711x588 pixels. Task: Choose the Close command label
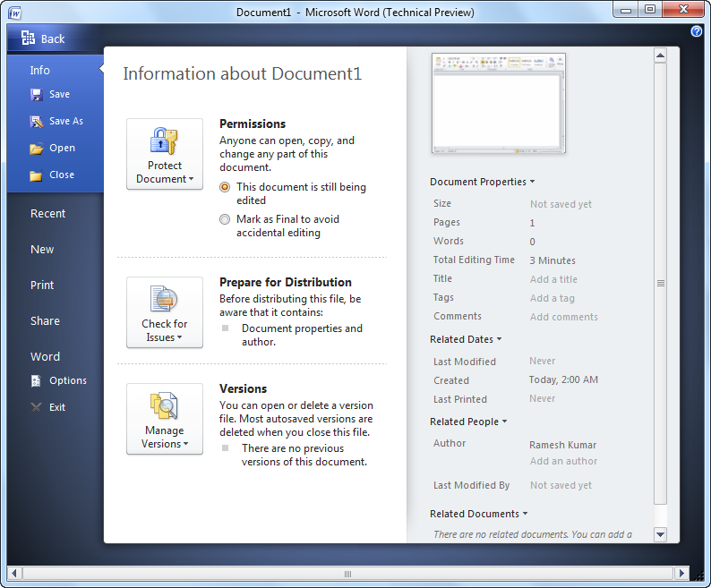point(62,175)
